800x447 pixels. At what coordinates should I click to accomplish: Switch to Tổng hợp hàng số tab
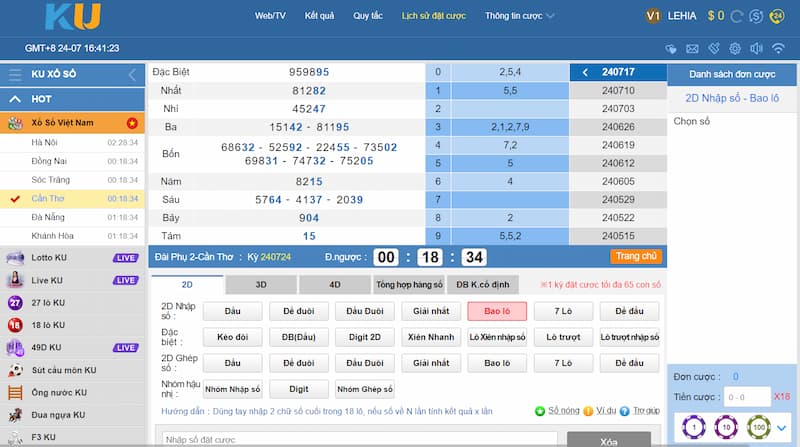[409, 285]
